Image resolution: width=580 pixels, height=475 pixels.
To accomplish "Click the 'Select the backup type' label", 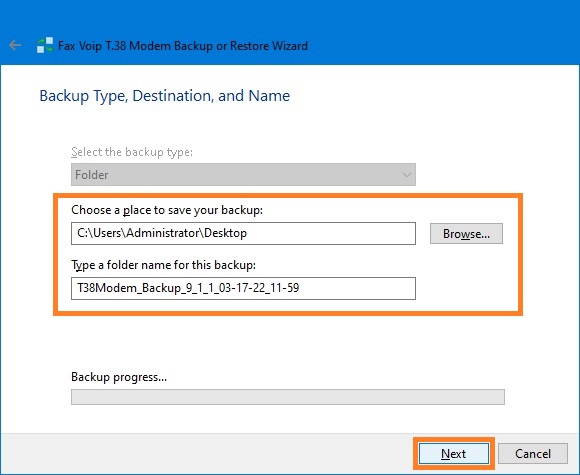I will click(x=132, y=152).
